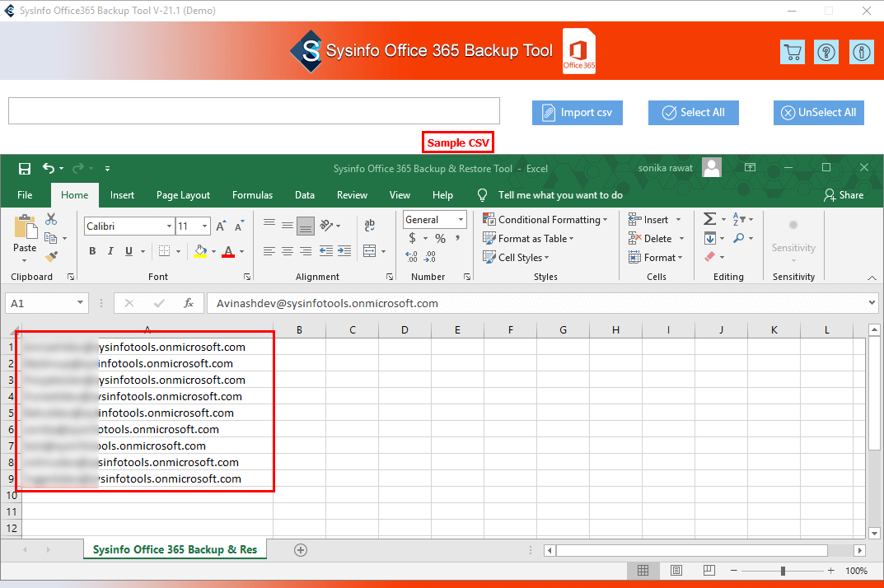Screen dimensions: 884x588
Task: Toggle Bold formatting
Action: (92, 251)
